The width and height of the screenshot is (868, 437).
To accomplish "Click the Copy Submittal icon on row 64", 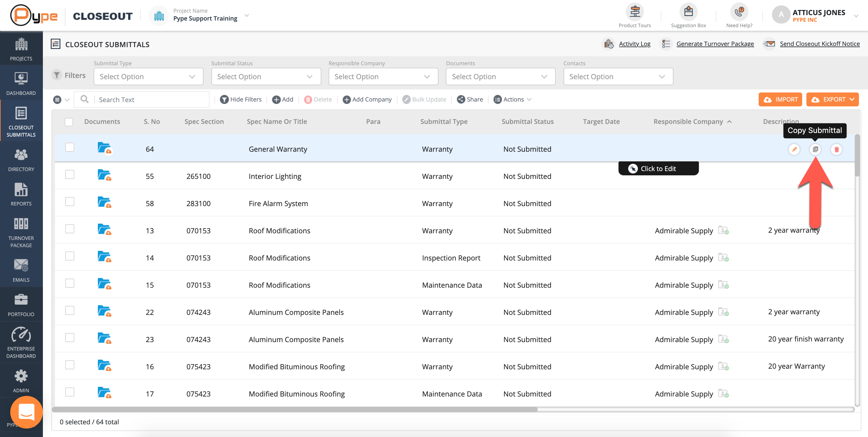I will [x=815, y=149].
